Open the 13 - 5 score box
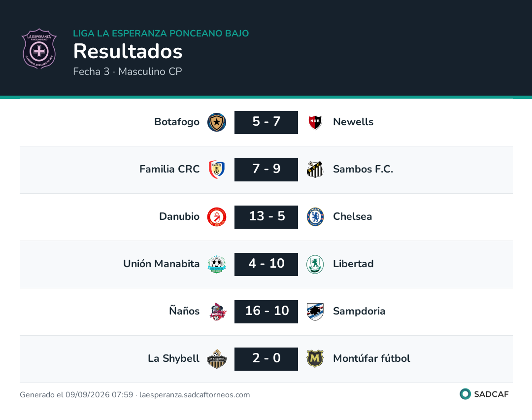 [266, 217]
